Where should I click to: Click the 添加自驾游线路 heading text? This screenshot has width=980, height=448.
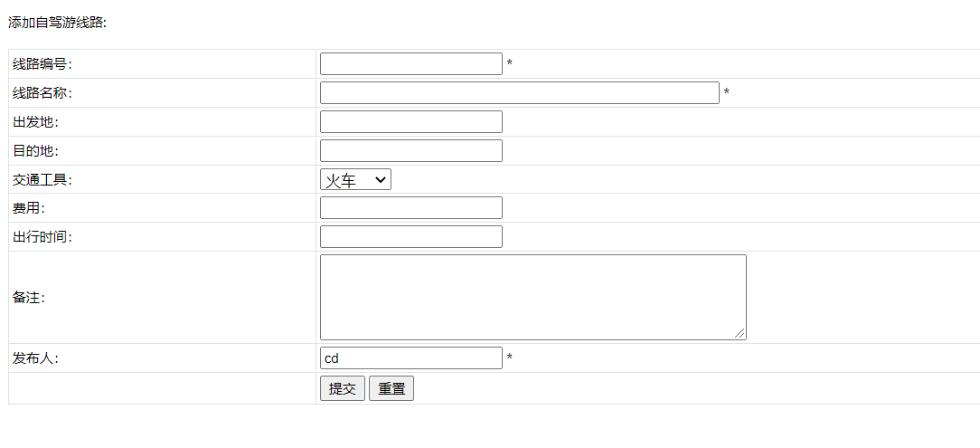[x=57, y=23]
